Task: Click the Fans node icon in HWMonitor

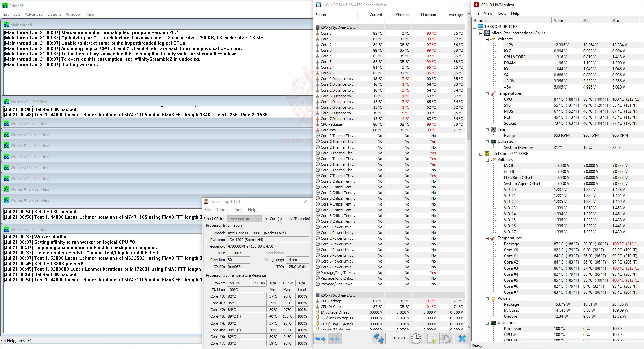Action: (493, 129)
